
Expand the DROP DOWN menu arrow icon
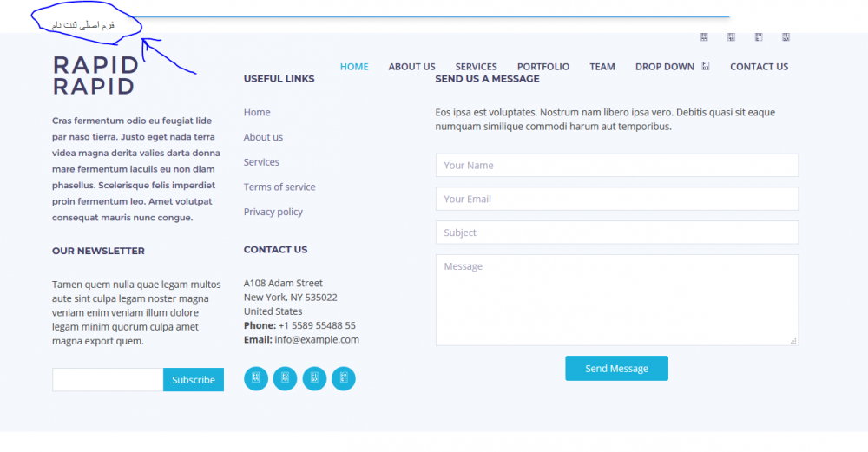705,66
